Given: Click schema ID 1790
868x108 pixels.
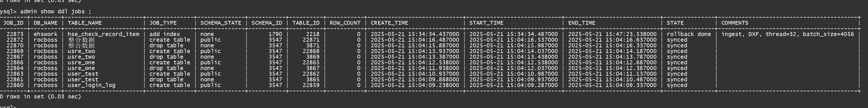Looking at the screenshot, I should (275, 34).
